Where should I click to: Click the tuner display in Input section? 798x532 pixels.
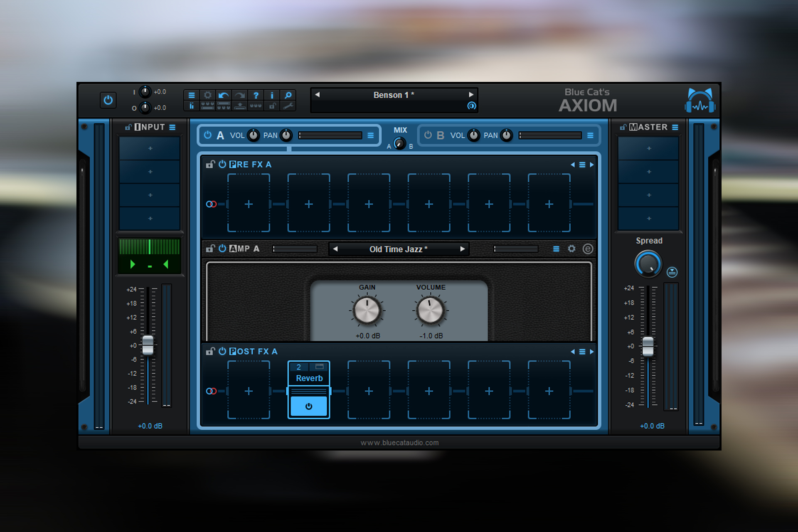(150, 255)
